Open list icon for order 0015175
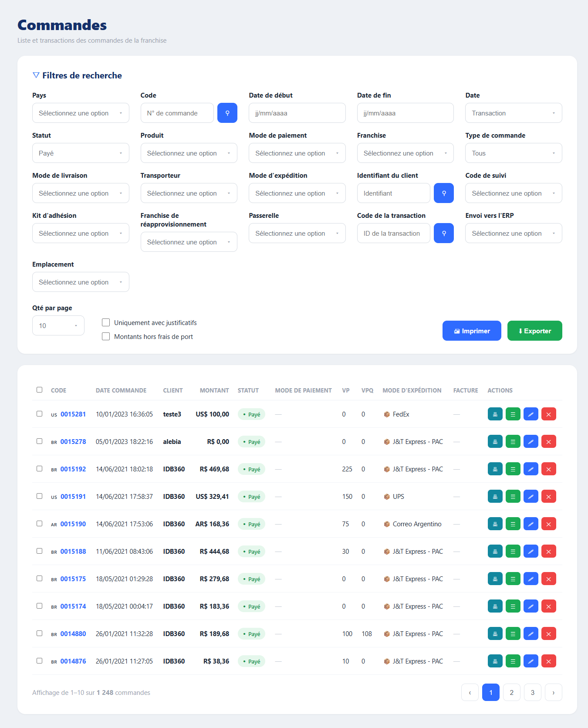Screen dimensions: 588x728 point(513,579)
